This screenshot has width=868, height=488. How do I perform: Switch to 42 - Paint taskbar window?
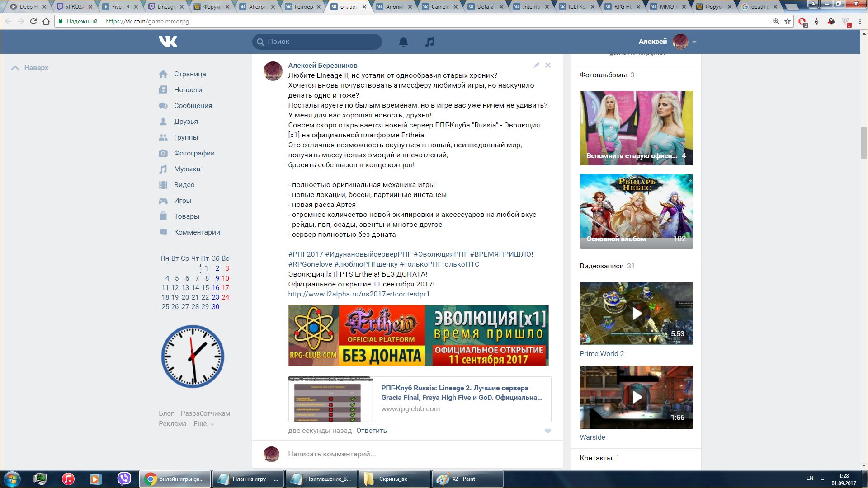pos(468,479)
